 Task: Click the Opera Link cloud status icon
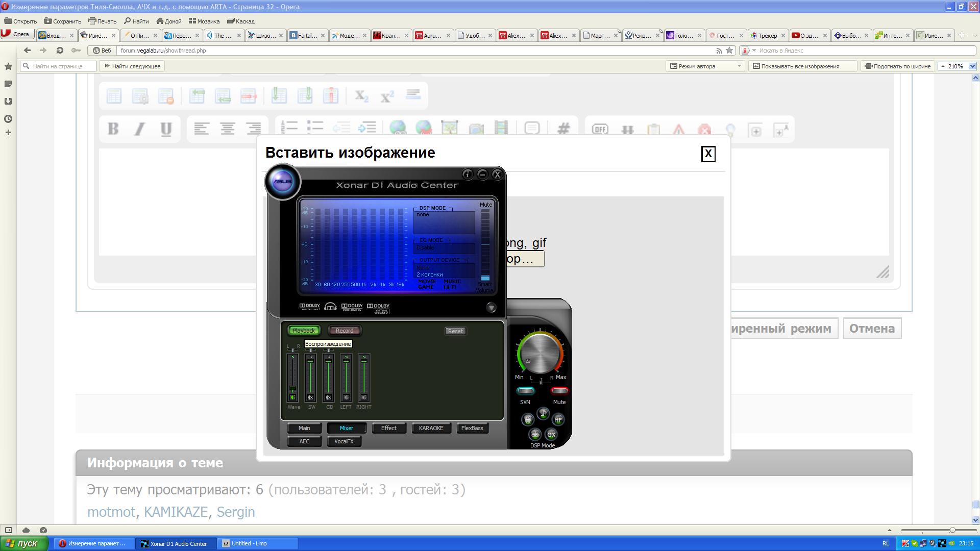(x=26, y=530)
